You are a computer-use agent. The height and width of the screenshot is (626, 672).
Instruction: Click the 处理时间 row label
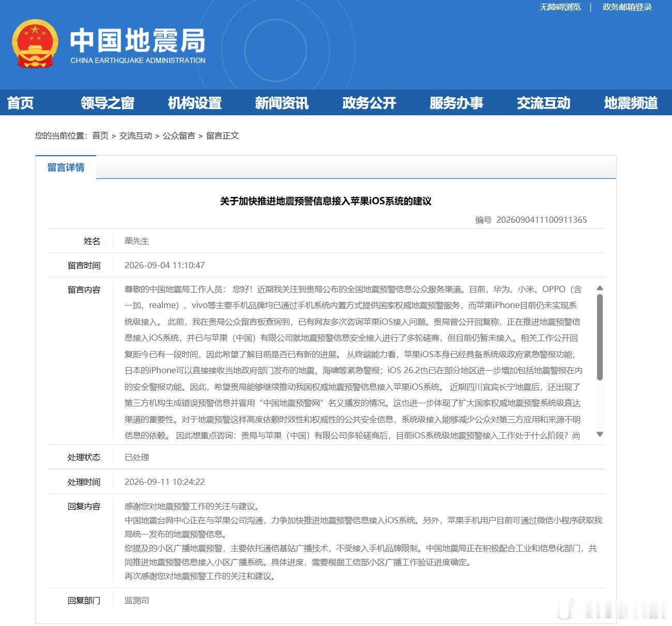84,482
